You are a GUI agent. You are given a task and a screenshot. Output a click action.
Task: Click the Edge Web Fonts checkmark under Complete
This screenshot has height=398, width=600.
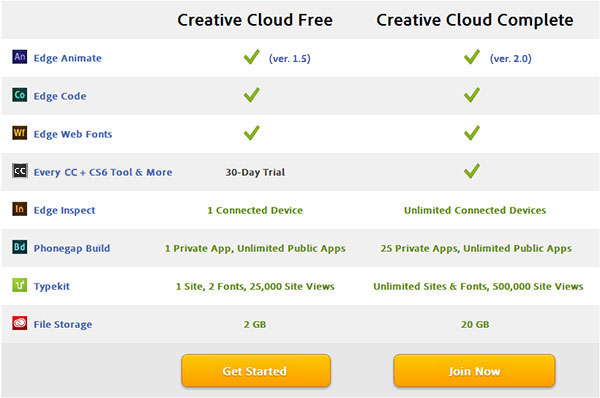[x=472, y=133]
